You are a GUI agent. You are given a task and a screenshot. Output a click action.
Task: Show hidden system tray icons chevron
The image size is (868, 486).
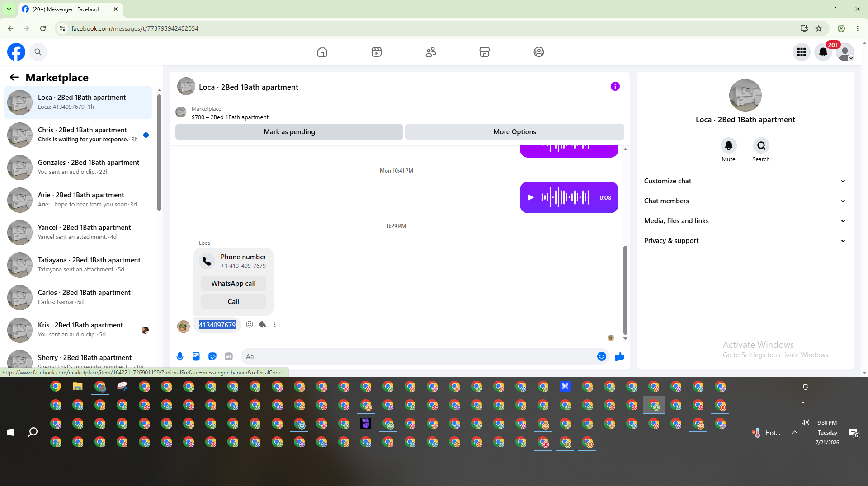(x=795, y=432)
